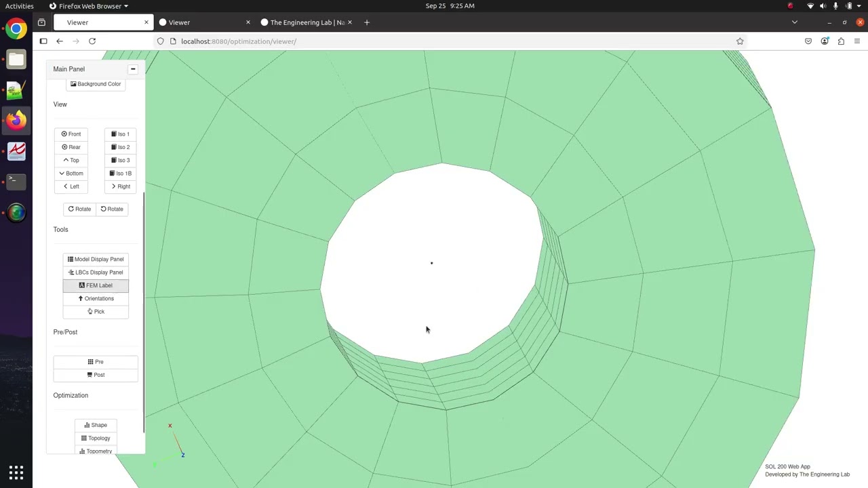Open the Background Color picker button

[96, 84]
